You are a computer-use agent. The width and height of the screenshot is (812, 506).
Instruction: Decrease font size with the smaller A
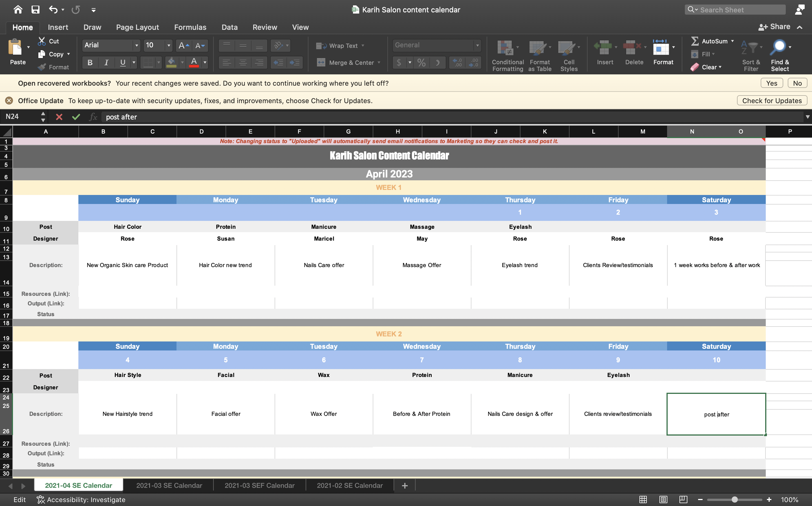pos(200,46)
